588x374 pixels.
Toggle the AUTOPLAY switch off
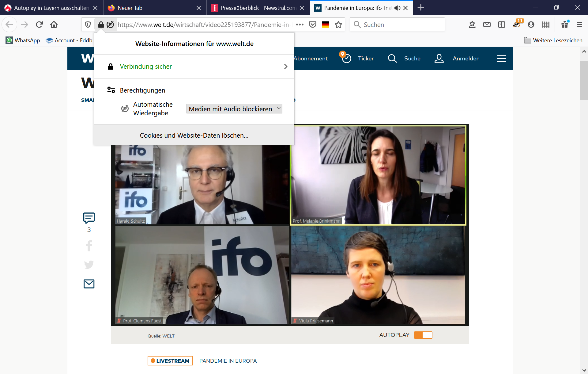tap(423, 335)
